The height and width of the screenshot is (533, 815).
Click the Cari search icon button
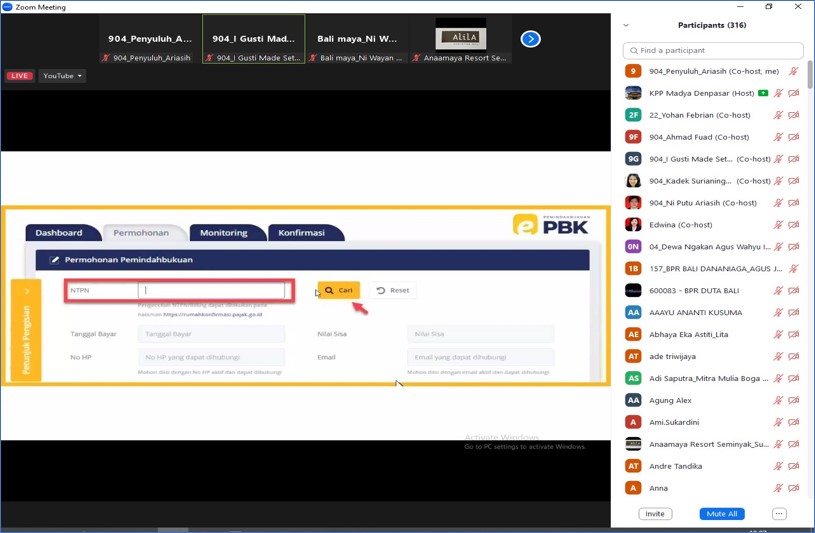point(338,290)
